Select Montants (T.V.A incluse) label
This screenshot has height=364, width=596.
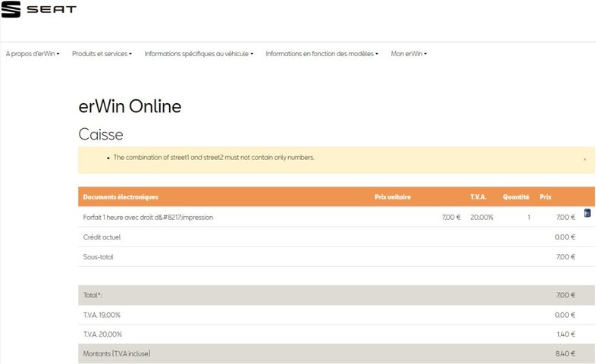[117, 353]
